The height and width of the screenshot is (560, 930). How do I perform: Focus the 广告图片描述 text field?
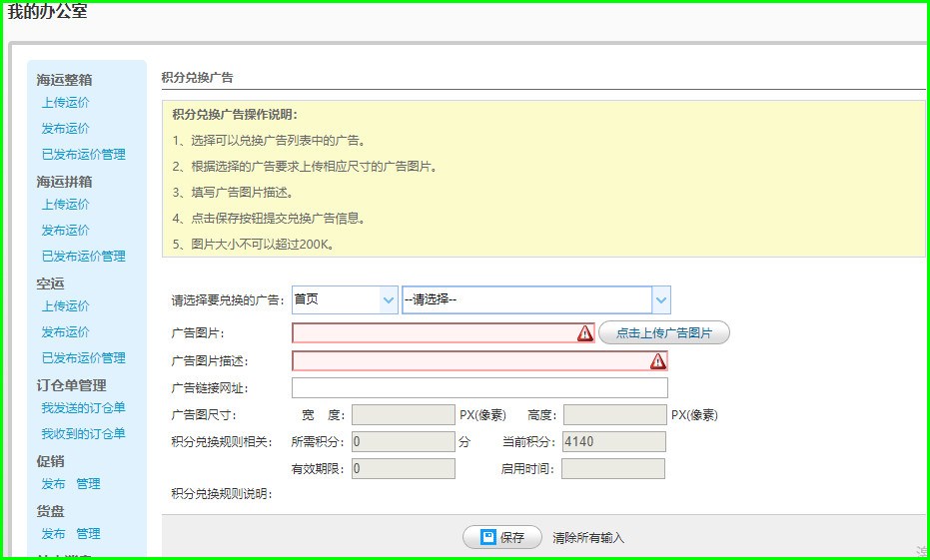coord(469,361)
